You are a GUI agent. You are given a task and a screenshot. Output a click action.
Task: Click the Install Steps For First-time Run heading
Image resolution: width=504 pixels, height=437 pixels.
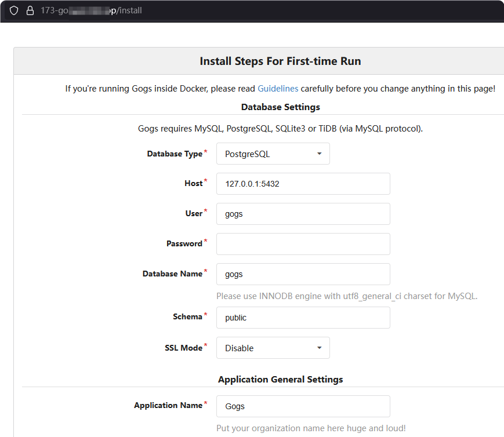click(x=280, y=61)
